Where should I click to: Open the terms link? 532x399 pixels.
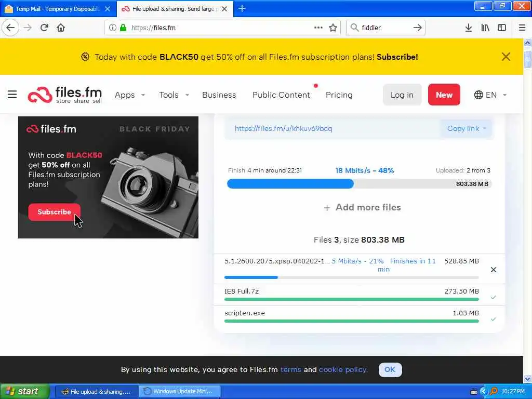click(290, 369)
